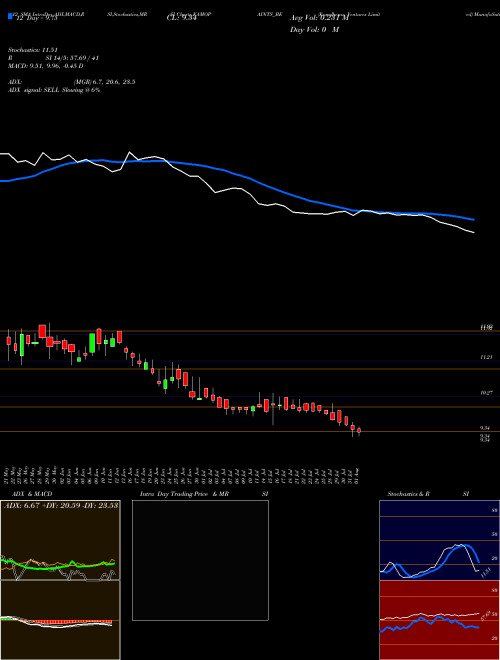The image size is (500, 660).
Task: Click the rotated 11.51 stochastics value label
Action: (x=486, y=572)
